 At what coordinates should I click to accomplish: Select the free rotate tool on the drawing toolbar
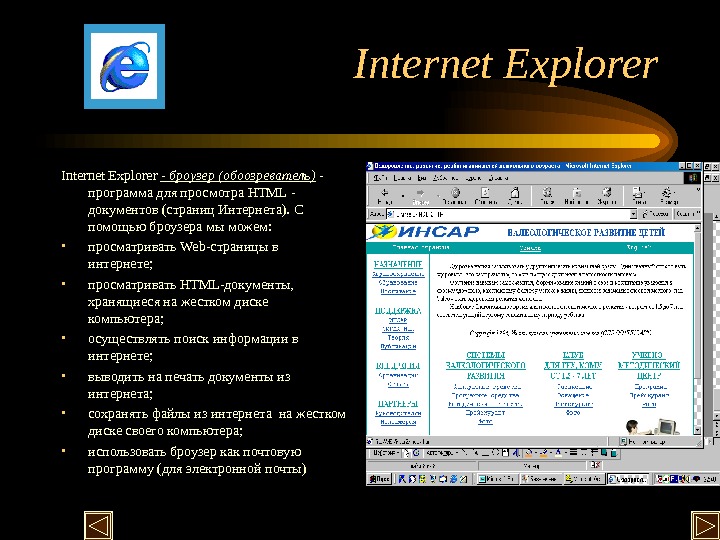coord(416,453)
